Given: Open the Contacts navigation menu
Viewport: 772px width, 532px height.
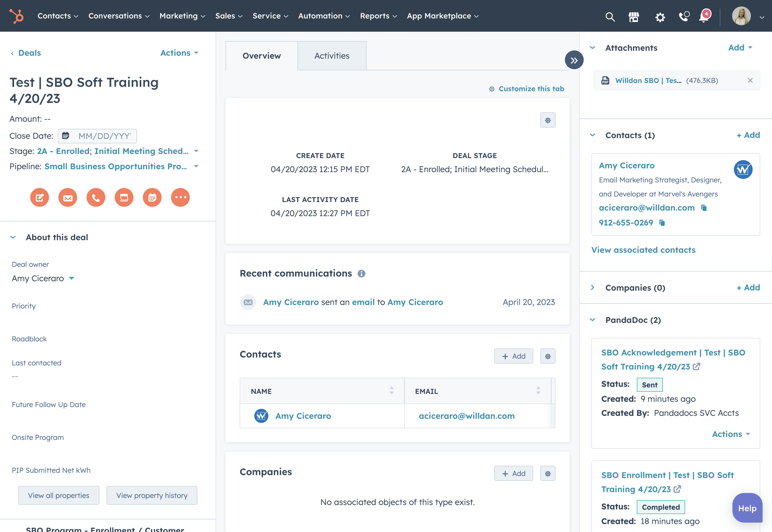Looking at the screenshot, I should [58, 16].
